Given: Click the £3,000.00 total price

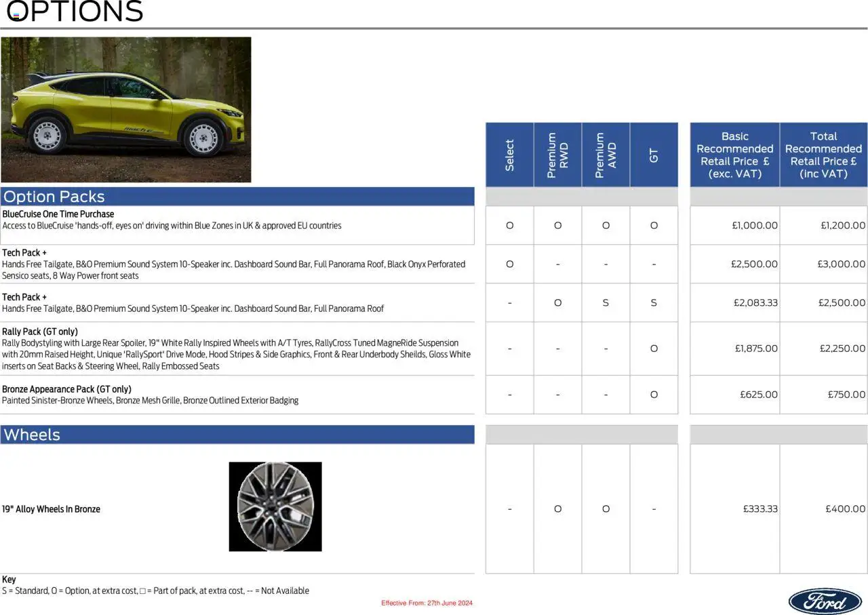Looking at the screenshot, I should [x=842, y=264].
